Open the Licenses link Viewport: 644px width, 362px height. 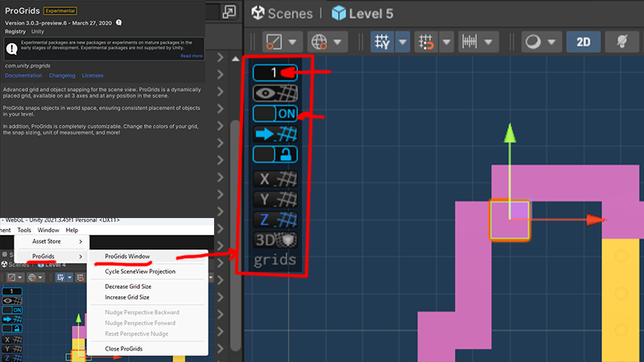coord(93,76)
